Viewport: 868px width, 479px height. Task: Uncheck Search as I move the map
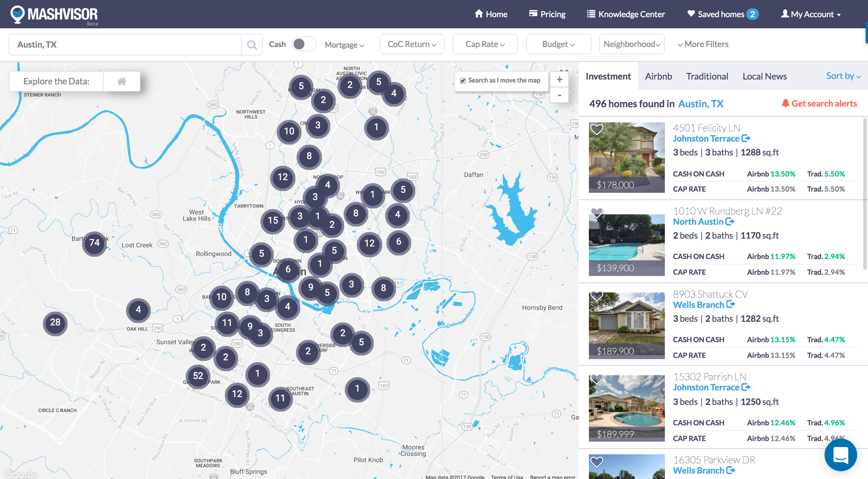[463, 80]
